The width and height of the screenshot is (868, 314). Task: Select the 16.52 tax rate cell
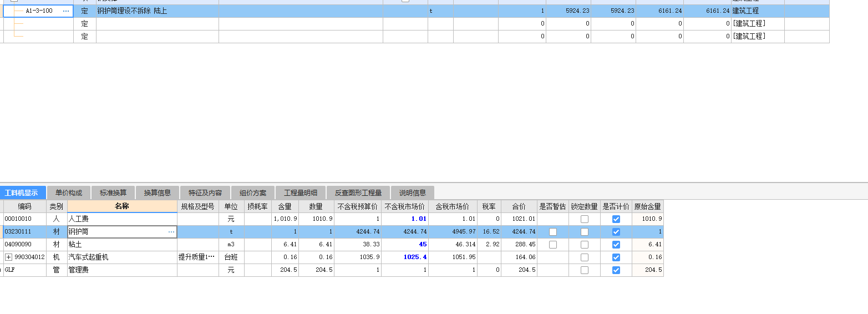[489, 232]
